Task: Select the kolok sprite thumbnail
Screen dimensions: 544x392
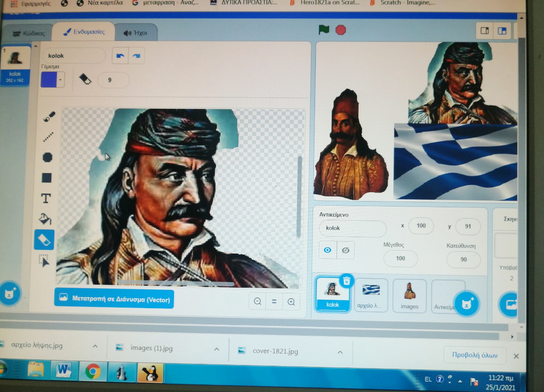Action: click(332, 294)
